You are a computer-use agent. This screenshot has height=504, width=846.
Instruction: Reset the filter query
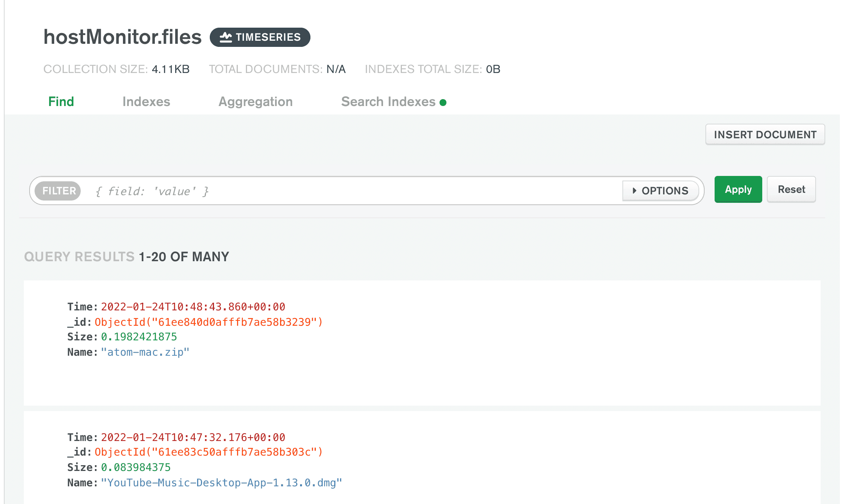pyautogui.click(x=791, y=189)
